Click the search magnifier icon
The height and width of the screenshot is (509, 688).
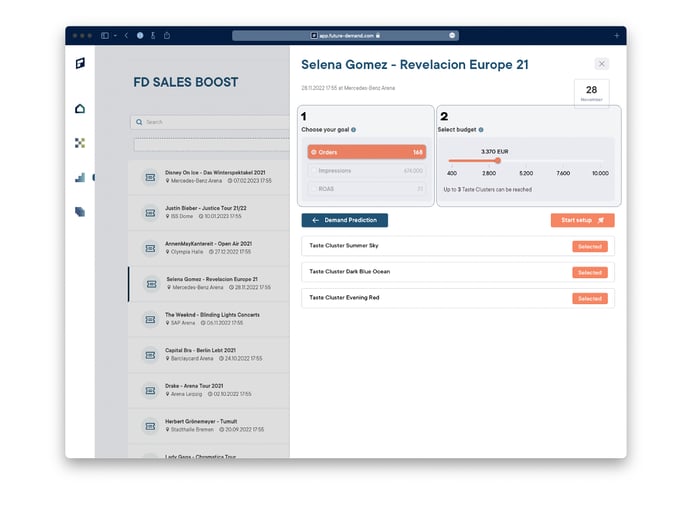tap(139, 122)
